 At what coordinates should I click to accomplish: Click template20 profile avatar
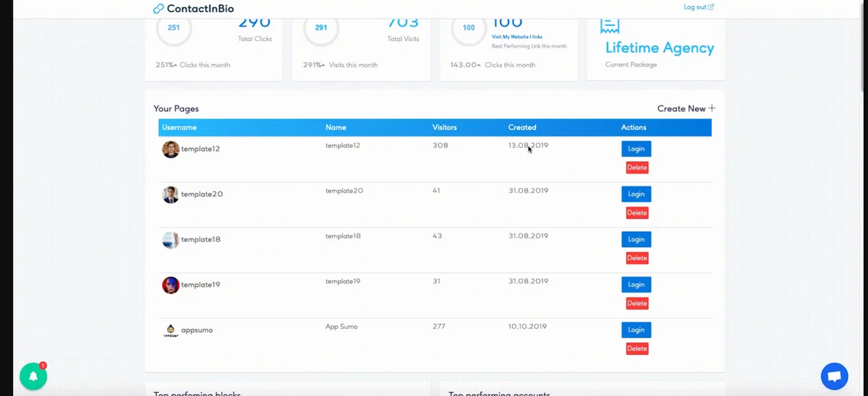click(171, 194)
